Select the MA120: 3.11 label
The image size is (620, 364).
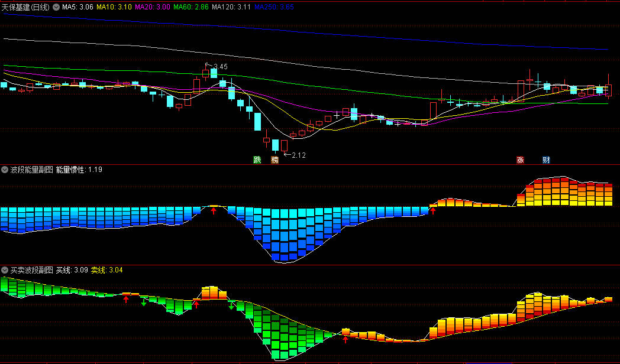(x=231, y=7)
